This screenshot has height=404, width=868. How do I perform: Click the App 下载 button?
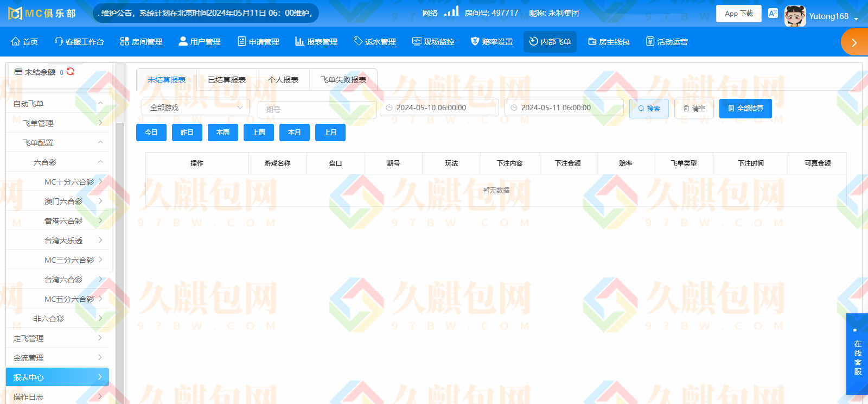coord(739,14)
